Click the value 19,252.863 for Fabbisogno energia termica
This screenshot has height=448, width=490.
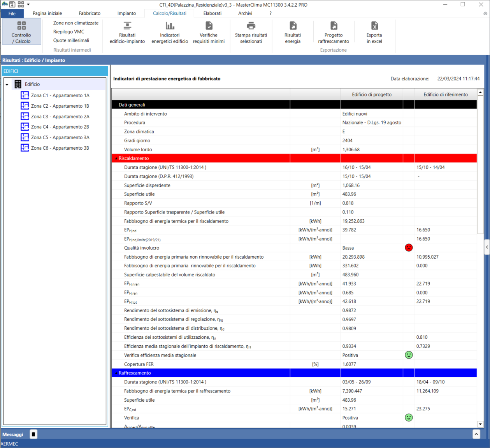(353, 221)
